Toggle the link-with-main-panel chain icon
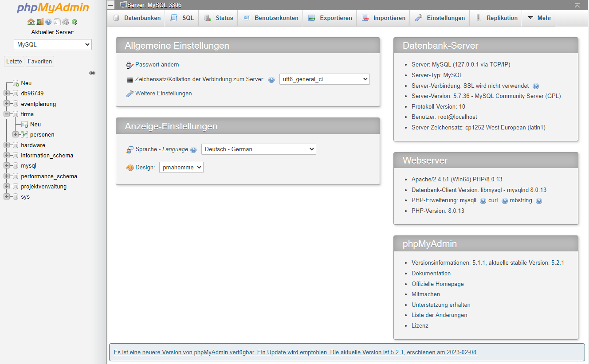 [92, 73]
